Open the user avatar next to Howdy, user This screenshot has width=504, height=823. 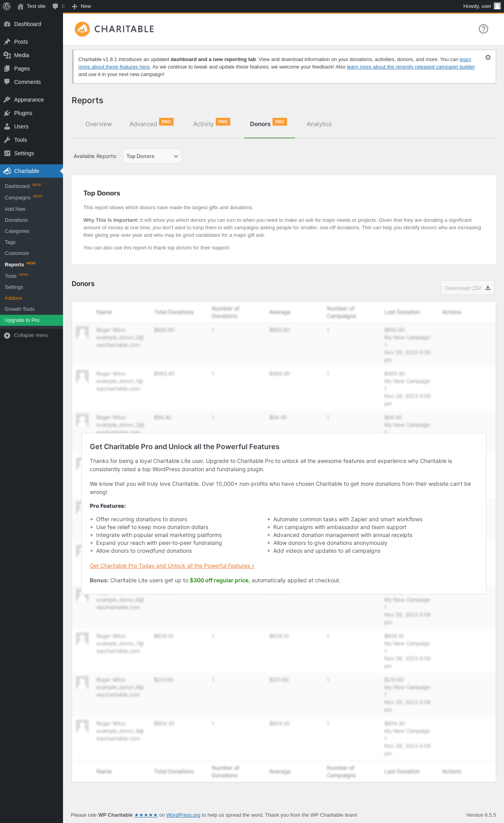(x=497, y=6)
